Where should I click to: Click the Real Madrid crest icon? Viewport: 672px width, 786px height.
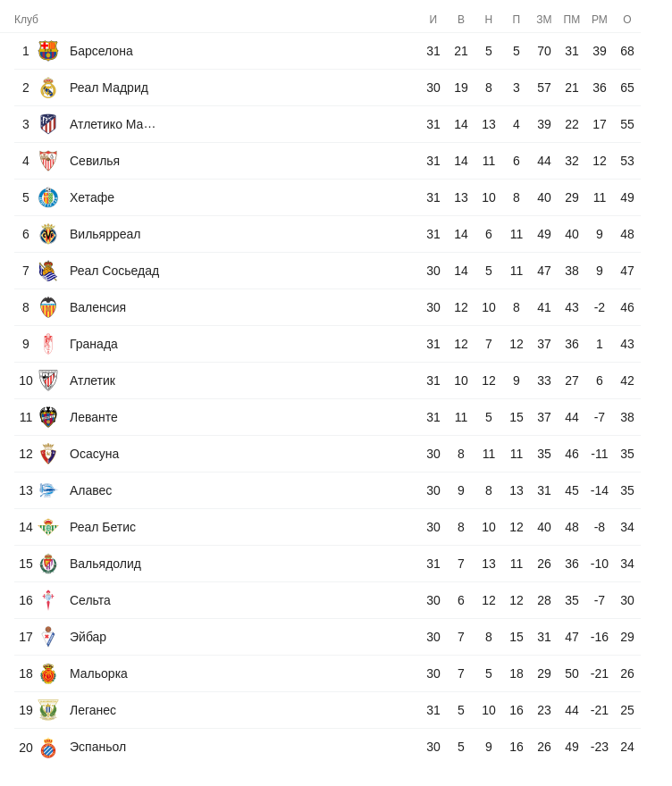coord(48,88)
